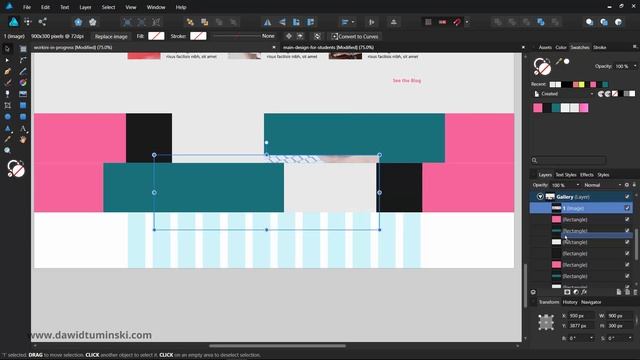Open the layer Opacity dropdown

pyautogui.click(x=577, y=185)
